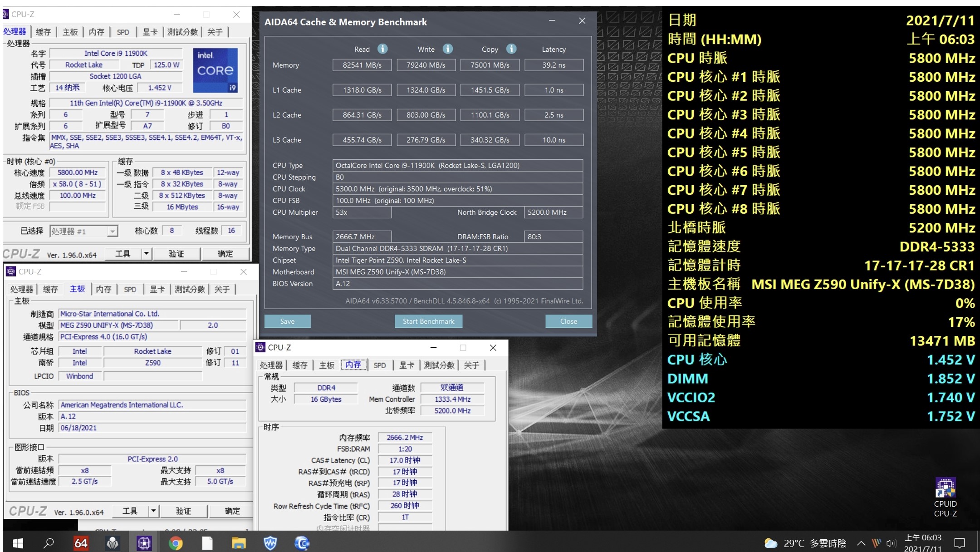Click the taskbar clock showing 06:03
This screenshot has height=552, width=980.
(x=923, y=543)
